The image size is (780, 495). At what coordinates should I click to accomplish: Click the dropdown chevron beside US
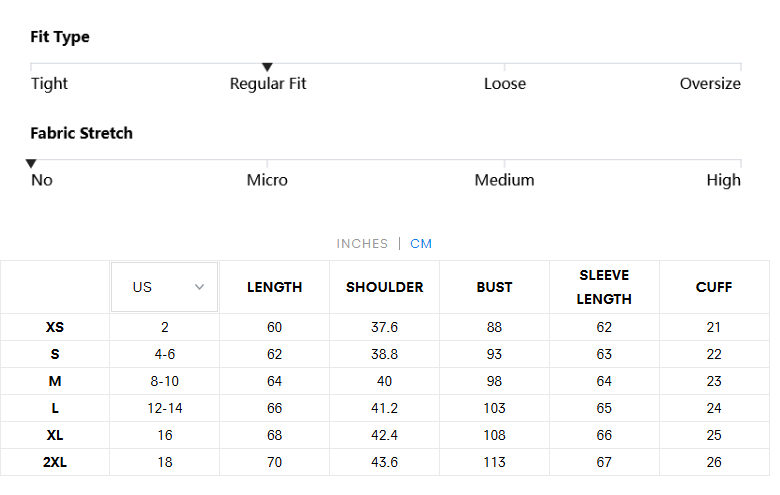199,287
